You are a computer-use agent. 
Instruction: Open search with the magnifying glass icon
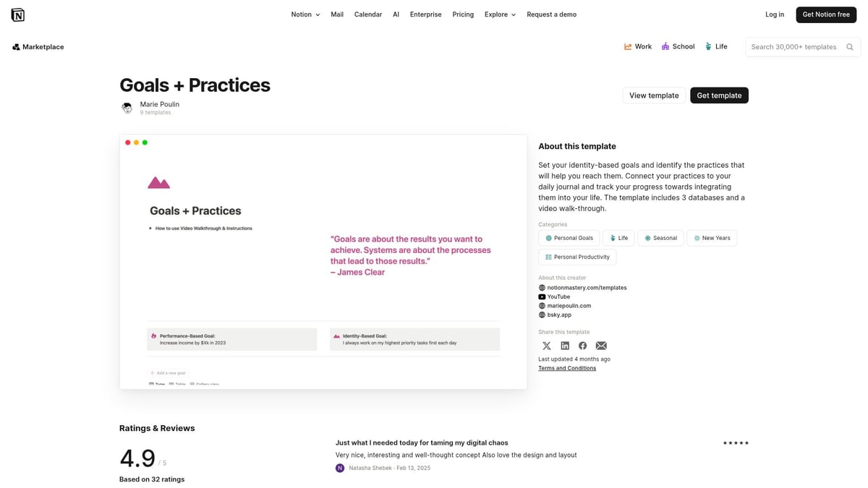(x=849, y=46)
